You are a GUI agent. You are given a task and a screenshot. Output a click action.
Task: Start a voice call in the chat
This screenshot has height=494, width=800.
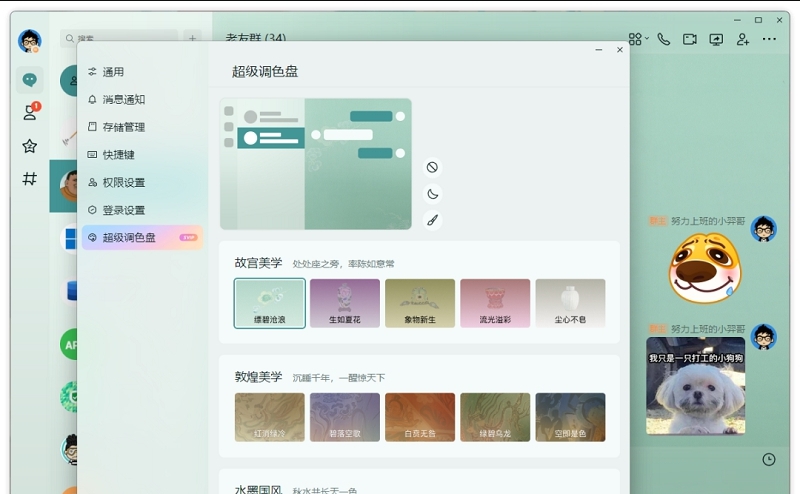click(663, 39)
